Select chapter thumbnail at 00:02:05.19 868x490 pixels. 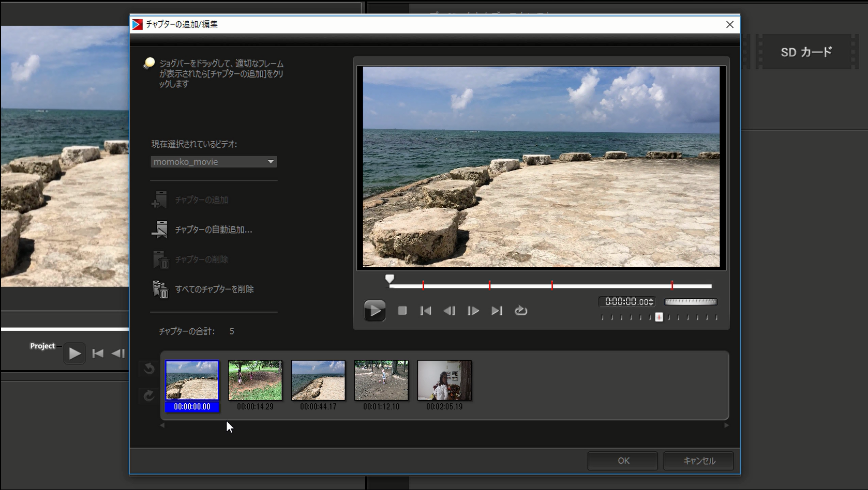point(444,380)
